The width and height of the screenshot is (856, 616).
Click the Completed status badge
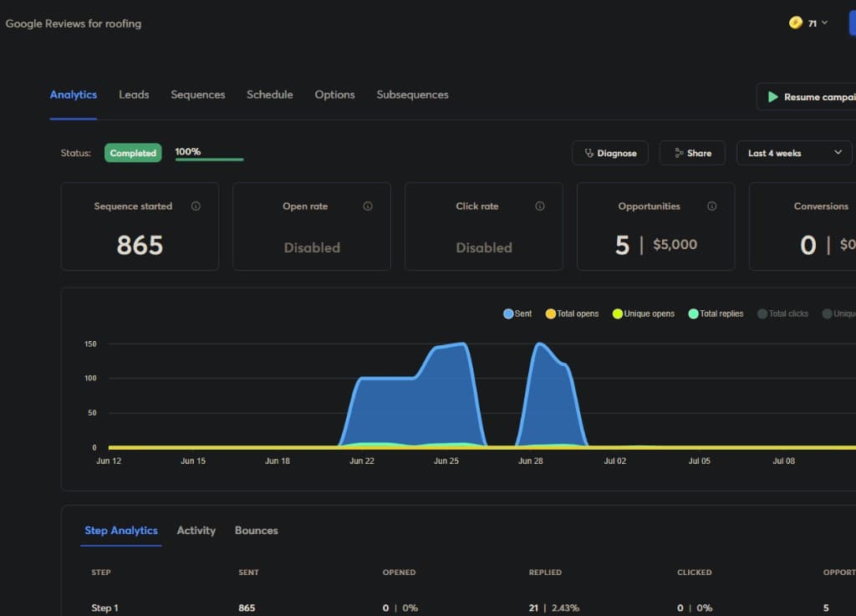point(133,153)
